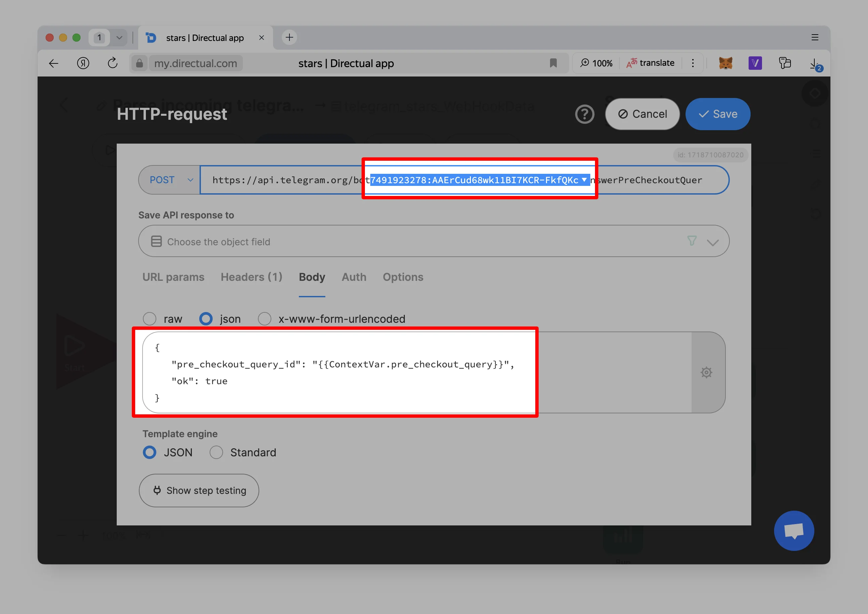Screen dimensions: 868x614
Task: Select the raw body radio button
Action: point(150,319)
